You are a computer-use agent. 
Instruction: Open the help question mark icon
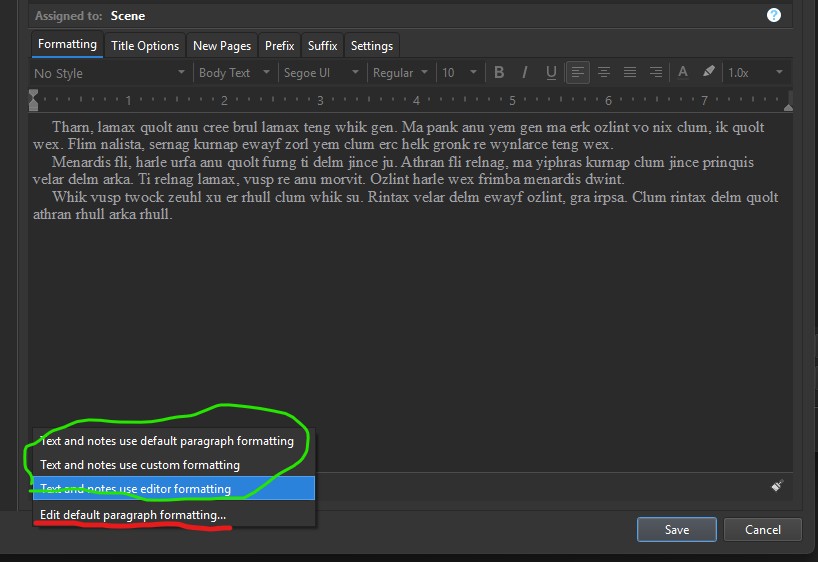[x=773, y=15]
